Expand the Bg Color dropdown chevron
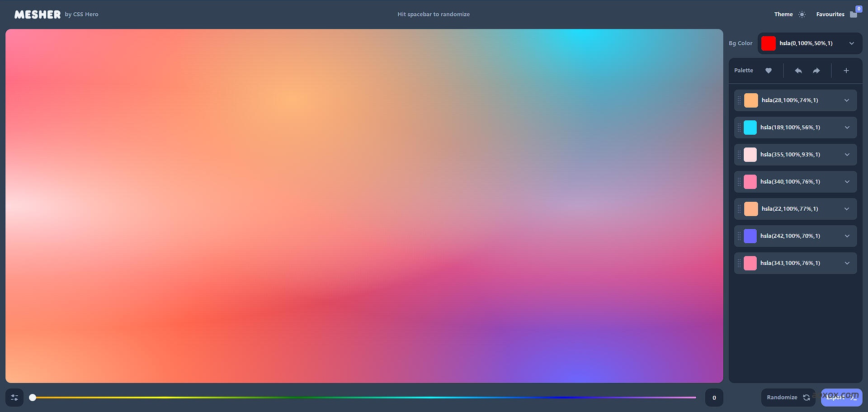Screen dimensions: 868x412 (x=852, y=43)
